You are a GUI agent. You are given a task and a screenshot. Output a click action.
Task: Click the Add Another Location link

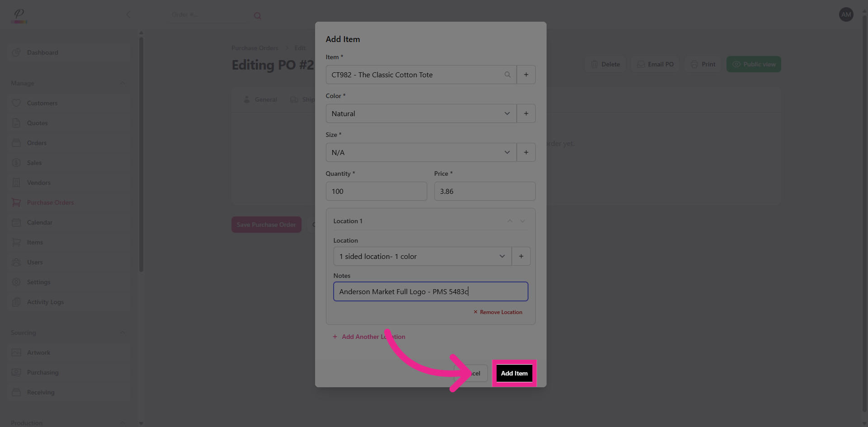368,337
